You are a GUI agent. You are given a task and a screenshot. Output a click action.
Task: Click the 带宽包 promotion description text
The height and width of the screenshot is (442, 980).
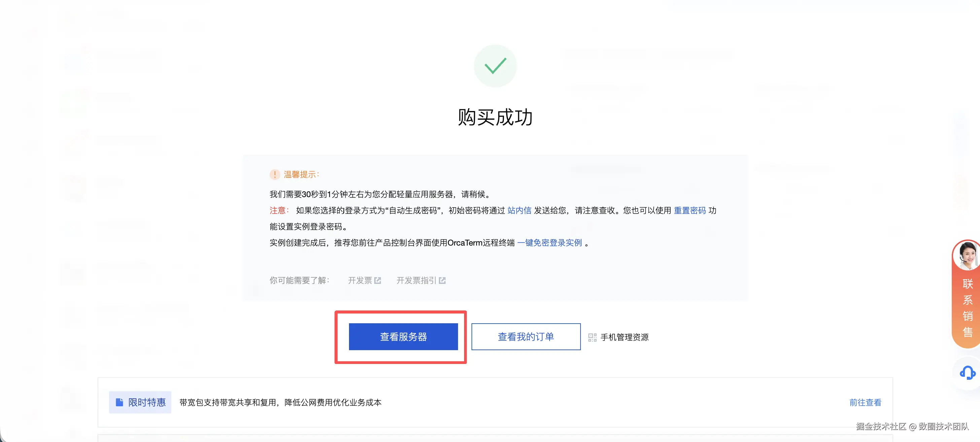(280, 402)
